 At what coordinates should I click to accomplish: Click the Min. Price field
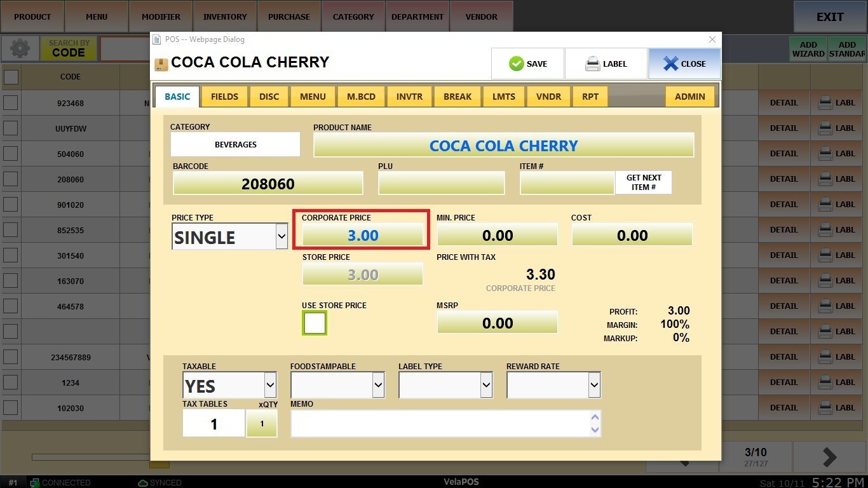(498, 235)
